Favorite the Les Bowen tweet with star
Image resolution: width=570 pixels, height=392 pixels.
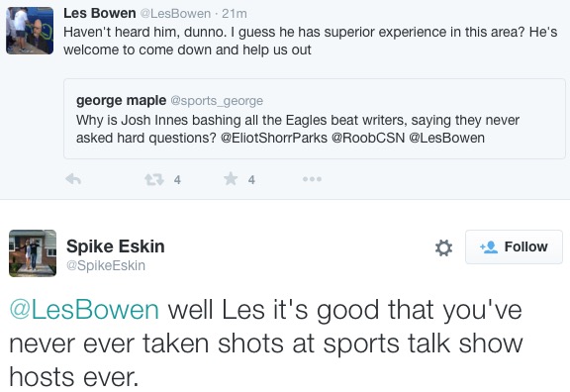coord(231,179)
